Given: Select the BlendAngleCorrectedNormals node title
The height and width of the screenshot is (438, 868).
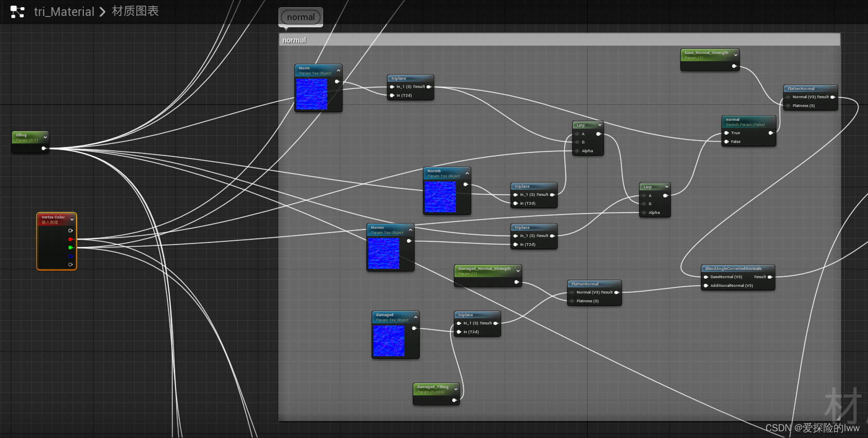Looking at the screenshot, I should 733,268.
